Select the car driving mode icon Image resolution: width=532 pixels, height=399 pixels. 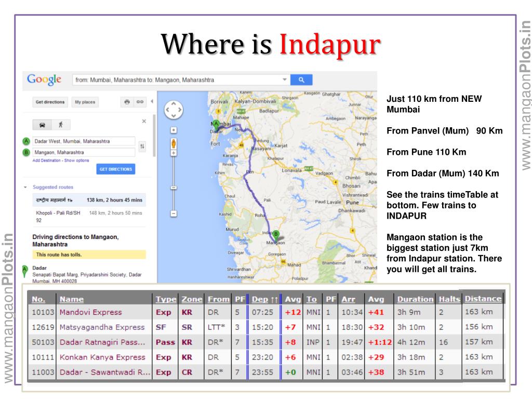tap(42, 125)
